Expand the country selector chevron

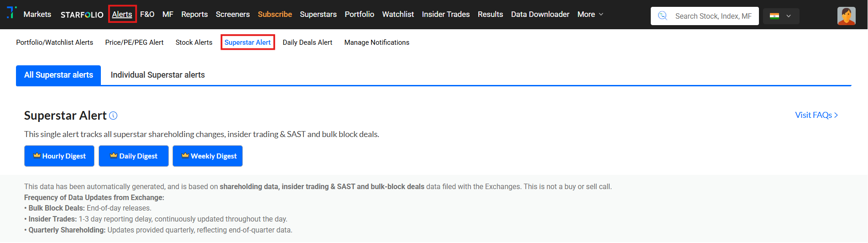[x=789, y=16]
